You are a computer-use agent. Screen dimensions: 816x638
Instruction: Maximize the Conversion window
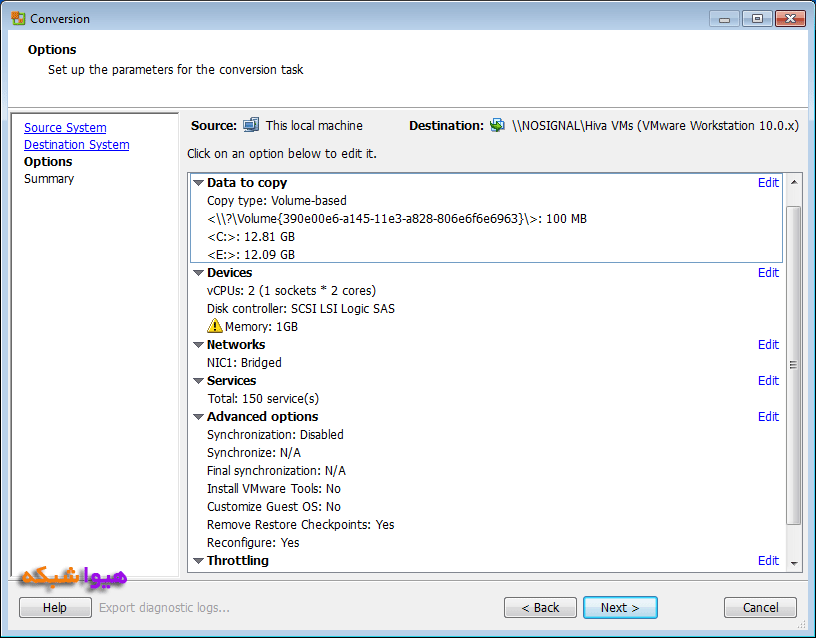757,19
